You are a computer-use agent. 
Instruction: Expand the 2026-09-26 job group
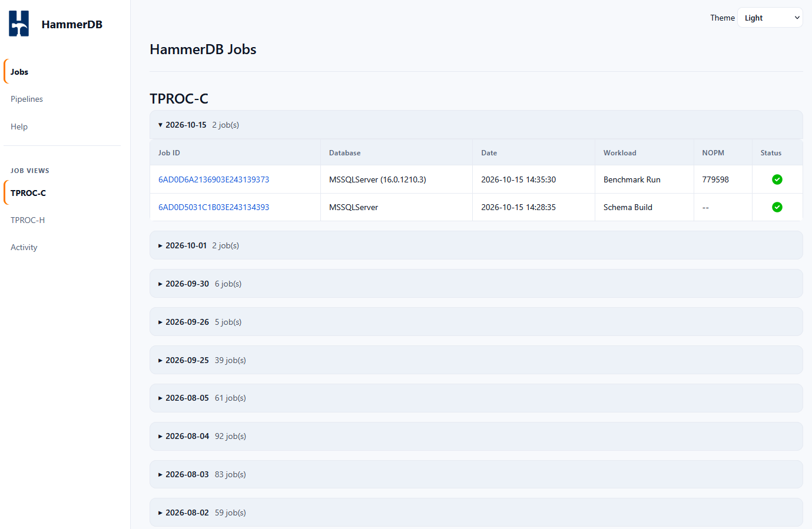[476, 322]
